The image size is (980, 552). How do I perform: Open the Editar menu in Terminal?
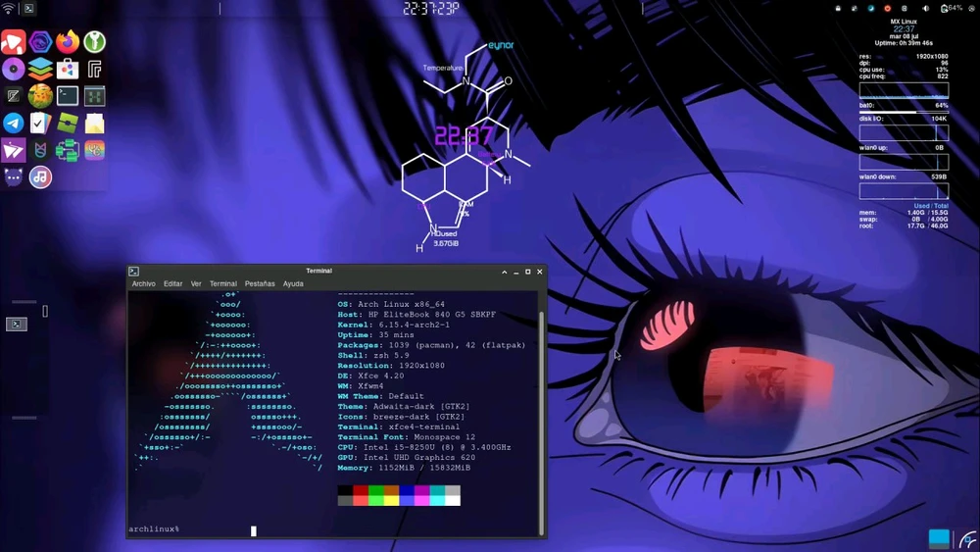point(172,284)
